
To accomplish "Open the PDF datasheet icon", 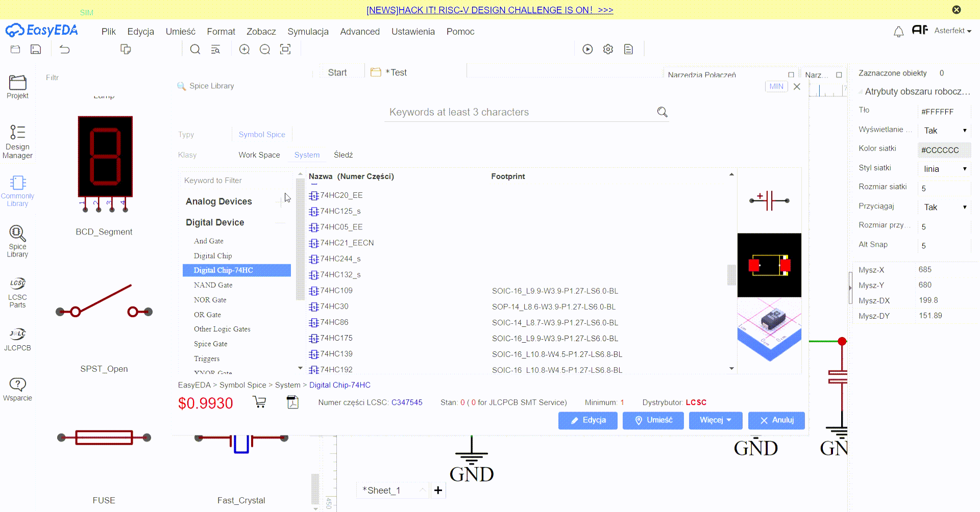I will pyautogui.click(x=292, y=402).
